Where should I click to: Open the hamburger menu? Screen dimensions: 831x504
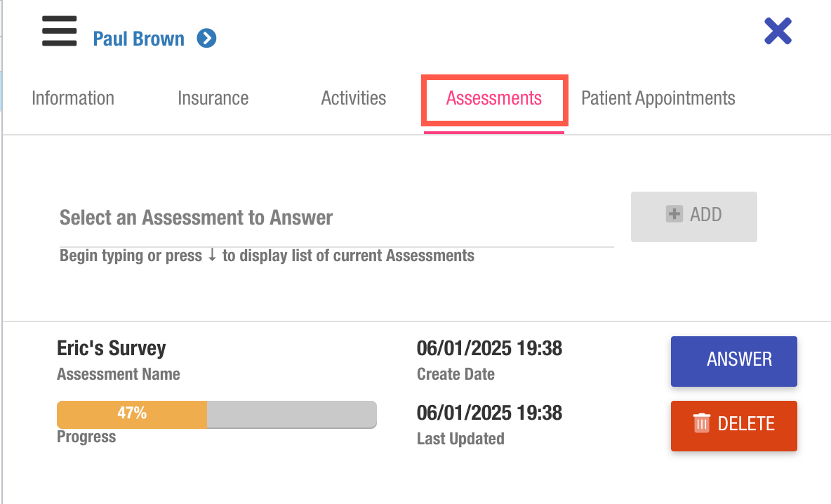coord(59,32)
